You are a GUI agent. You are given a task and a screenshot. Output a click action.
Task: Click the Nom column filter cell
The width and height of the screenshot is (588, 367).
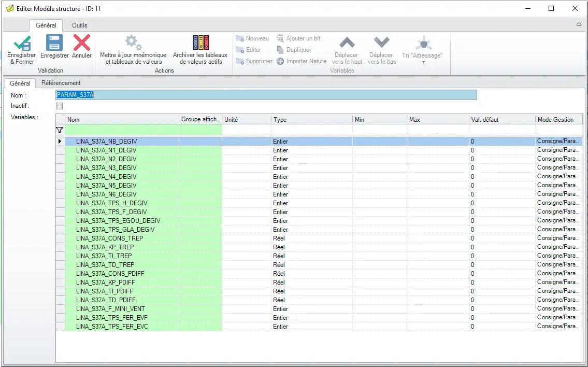pos(122,130)
